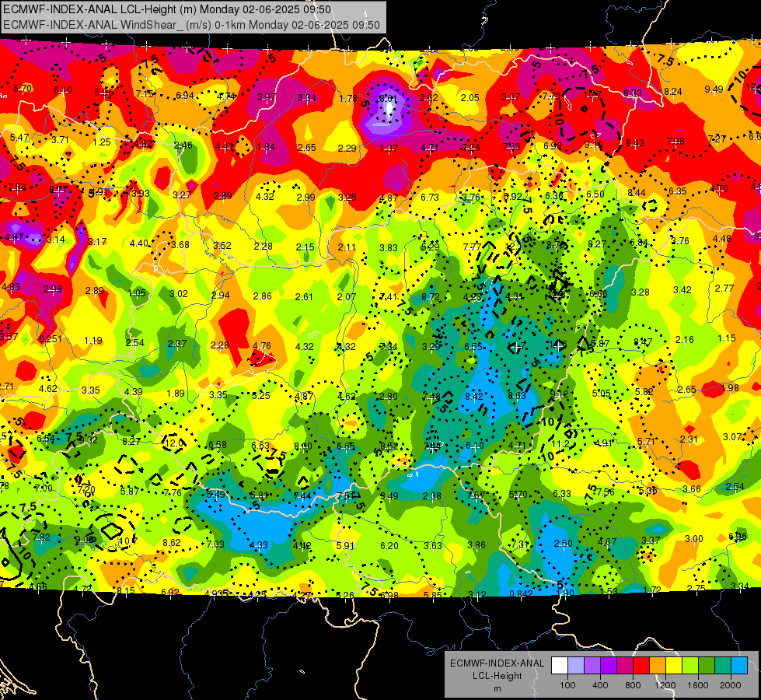The width and height of the screenshot is (761, 700).
Task: Click the grid value '2.31'
Action: (689, 439)
